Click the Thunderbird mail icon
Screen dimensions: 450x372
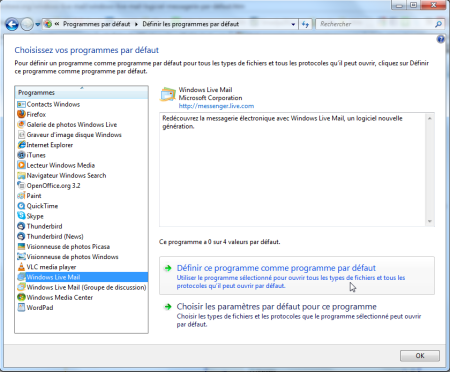tap(21, 226)
